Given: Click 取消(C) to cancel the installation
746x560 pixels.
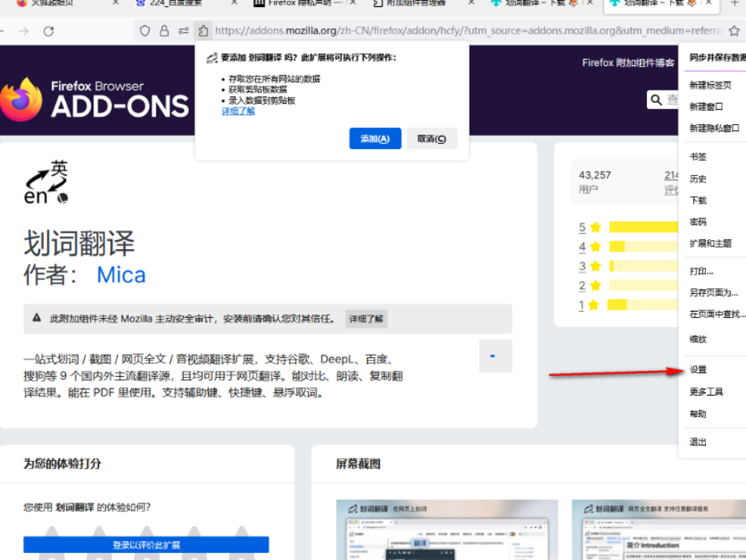Looking at the screenshot, I should pos(432,138).
